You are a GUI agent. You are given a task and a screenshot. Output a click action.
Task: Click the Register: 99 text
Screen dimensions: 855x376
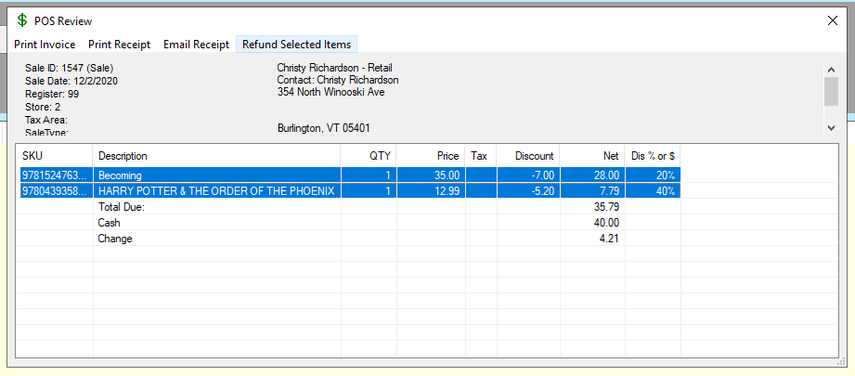coord(52,94)
